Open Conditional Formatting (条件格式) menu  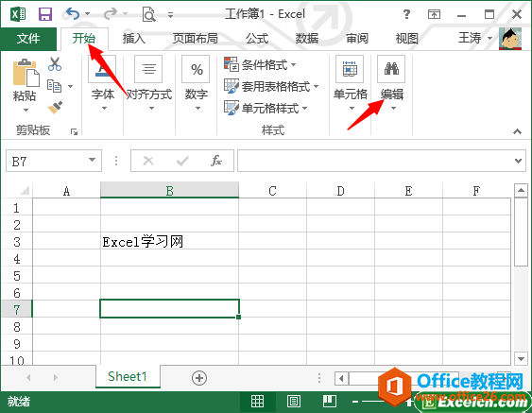260,64
